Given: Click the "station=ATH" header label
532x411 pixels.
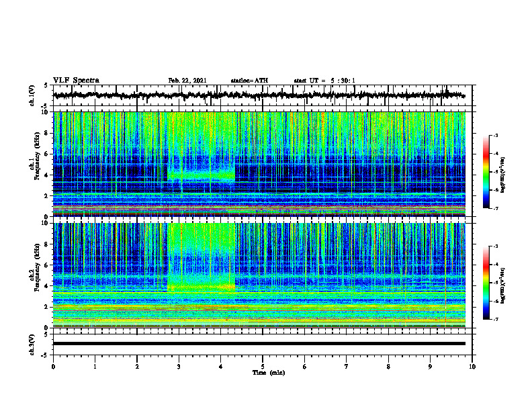Looking at the screenshot, I should click(x=249, y=81).
